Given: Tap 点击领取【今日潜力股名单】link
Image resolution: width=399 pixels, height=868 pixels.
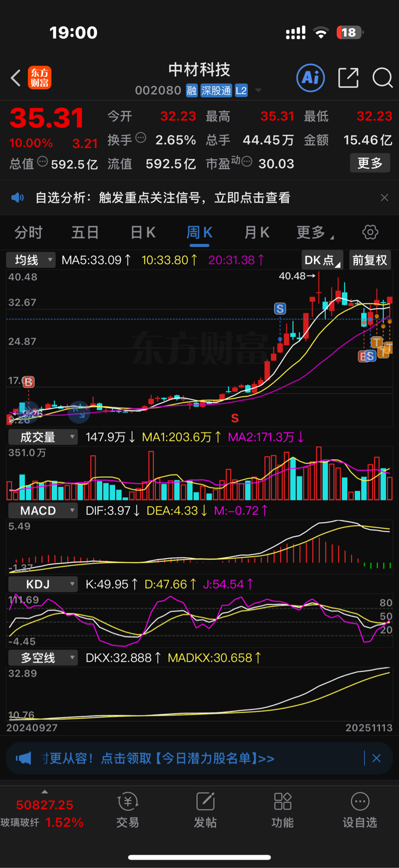Looking at the screenshot, I should coord(188,758).
